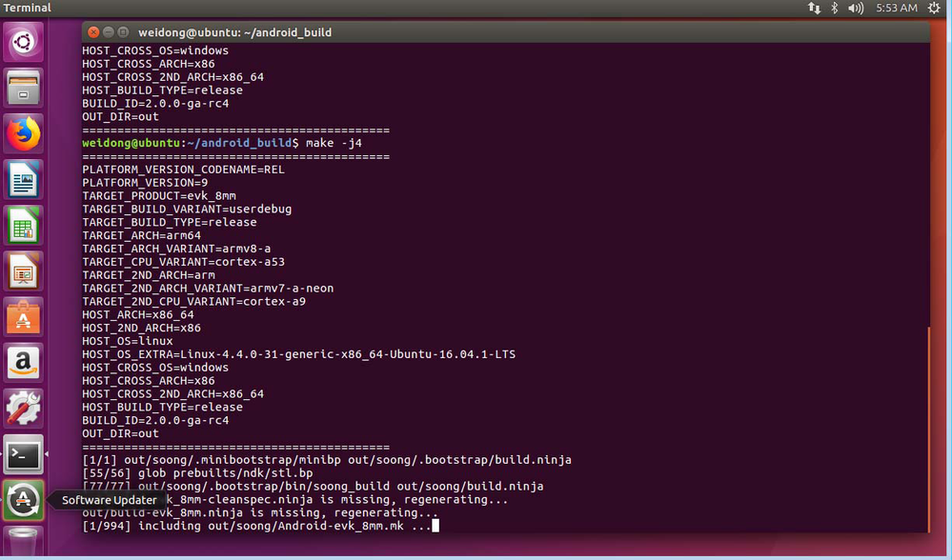Open the Ubuntu Dash search launcher
This screenshot has width=952, height=560.
pos(23,42)
